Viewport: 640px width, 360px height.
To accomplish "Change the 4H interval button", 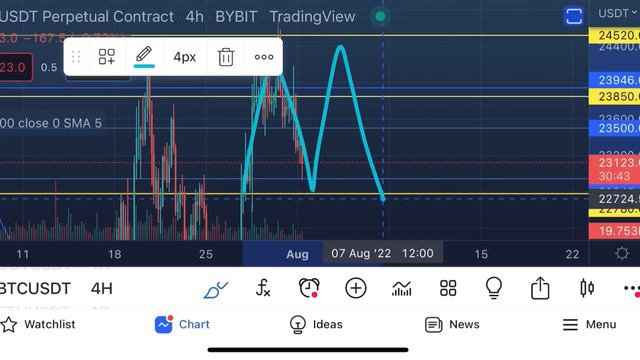I will click(102, 289).
